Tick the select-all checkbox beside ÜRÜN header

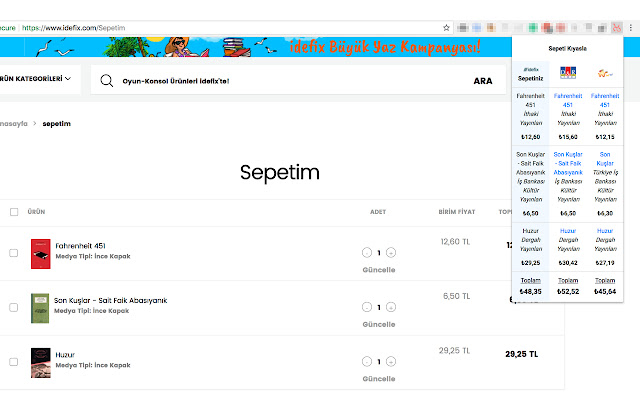tap(14, 212)
